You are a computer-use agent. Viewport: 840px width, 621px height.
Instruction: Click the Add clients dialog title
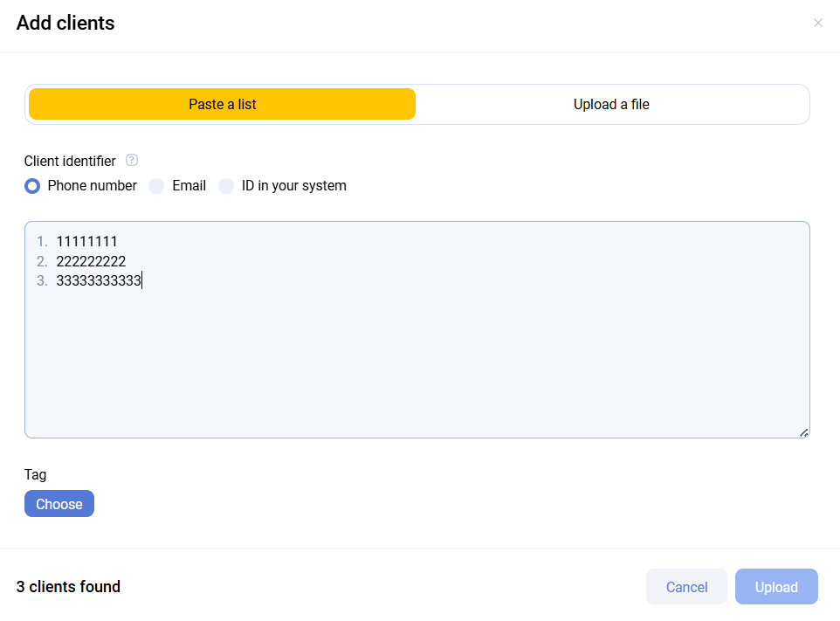click(x=65, y=23)
